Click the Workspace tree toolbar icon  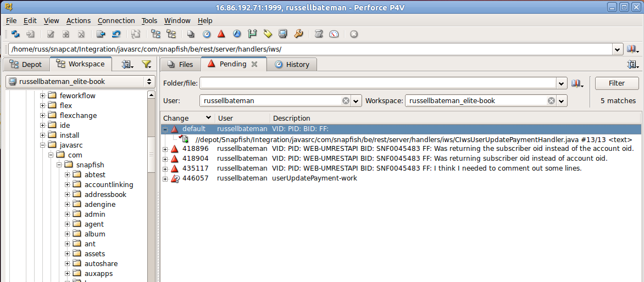171,34
